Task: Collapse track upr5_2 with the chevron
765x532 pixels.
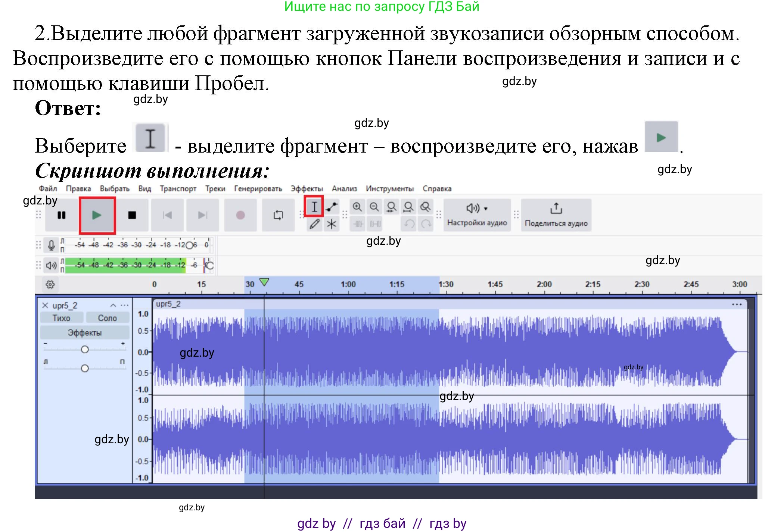Action: click(x=112, y=304)
